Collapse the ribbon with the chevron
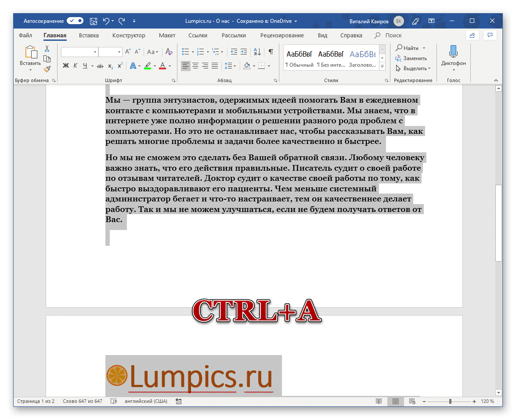 coord(496,80)
